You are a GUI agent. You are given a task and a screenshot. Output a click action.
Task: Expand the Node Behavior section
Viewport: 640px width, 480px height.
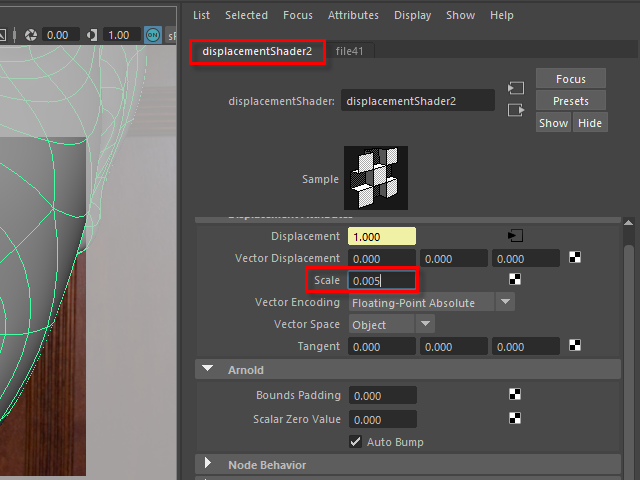208,464
